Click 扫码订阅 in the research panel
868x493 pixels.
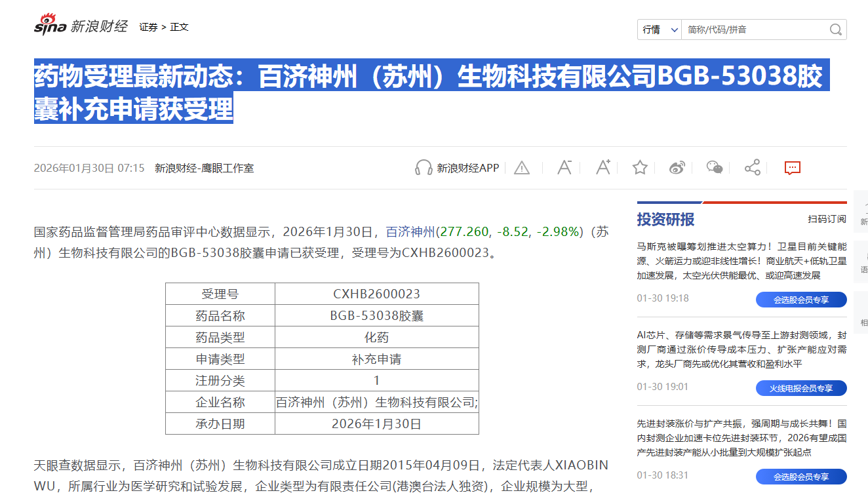tap(827, 219)
